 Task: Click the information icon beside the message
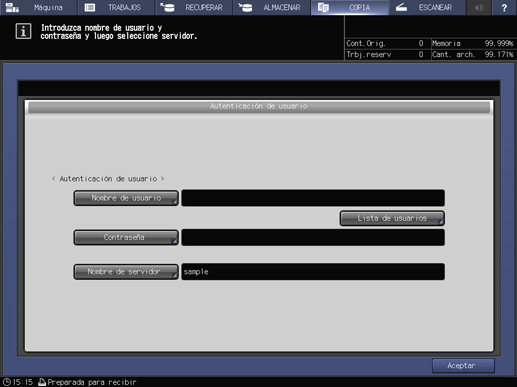[x=23, y=31]
